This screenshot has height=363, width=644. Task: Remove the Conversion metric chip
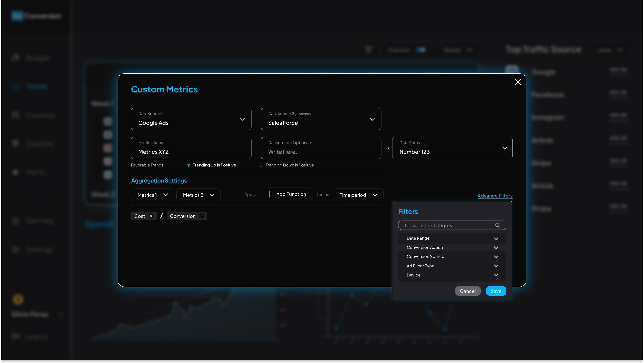pos(201,216)
